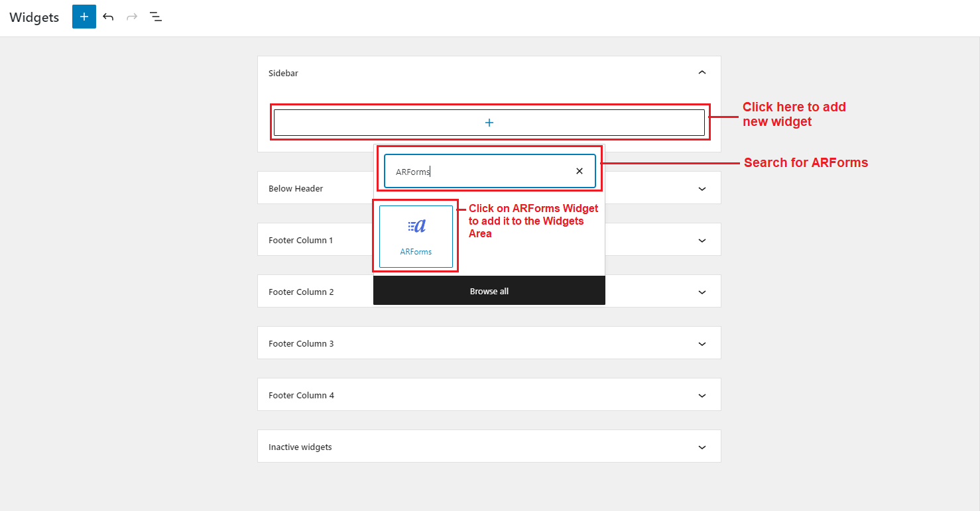Click the blue block inserter plus button

pos(84,17)
